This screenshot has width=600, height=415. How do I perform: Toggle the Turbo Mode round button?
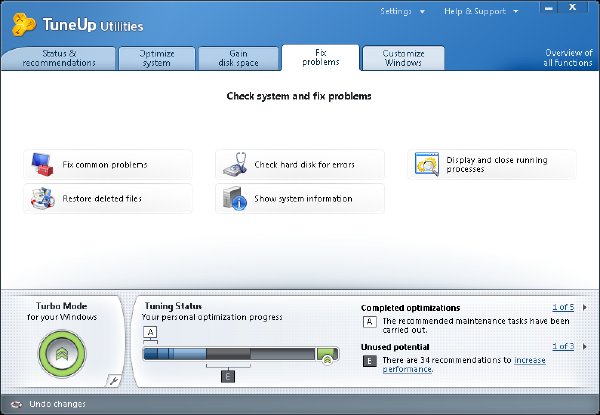[x=62, y=353]
